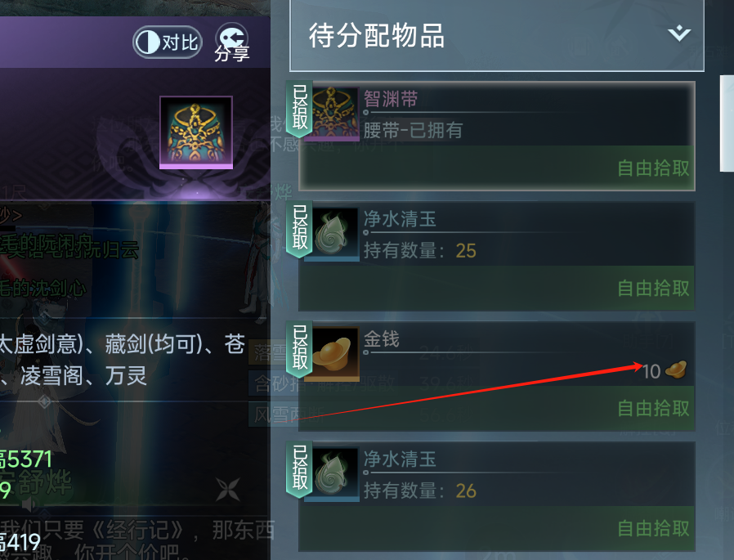Click the 已拾取 ribbon tag on 金钱
The height and width of the screenshot is (560, 734).
click(299, 349)
